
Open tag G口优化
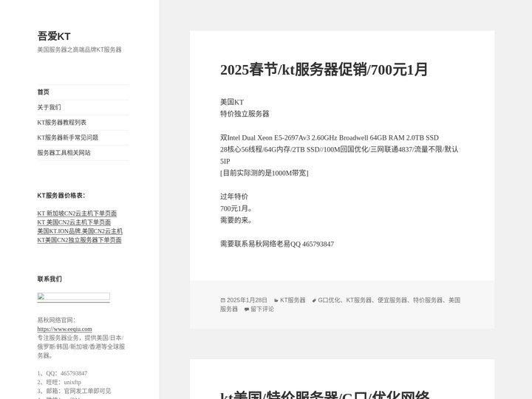[329, 300]
